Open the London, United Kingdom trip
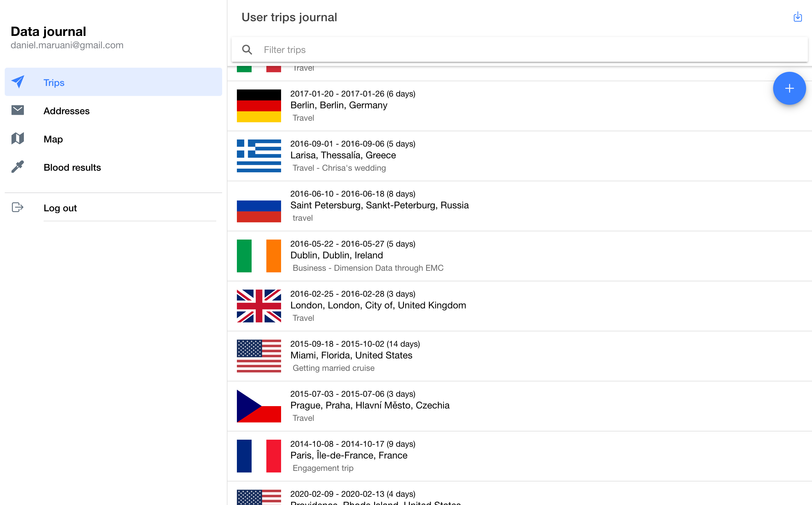812x505 pixels. (378, 305)
